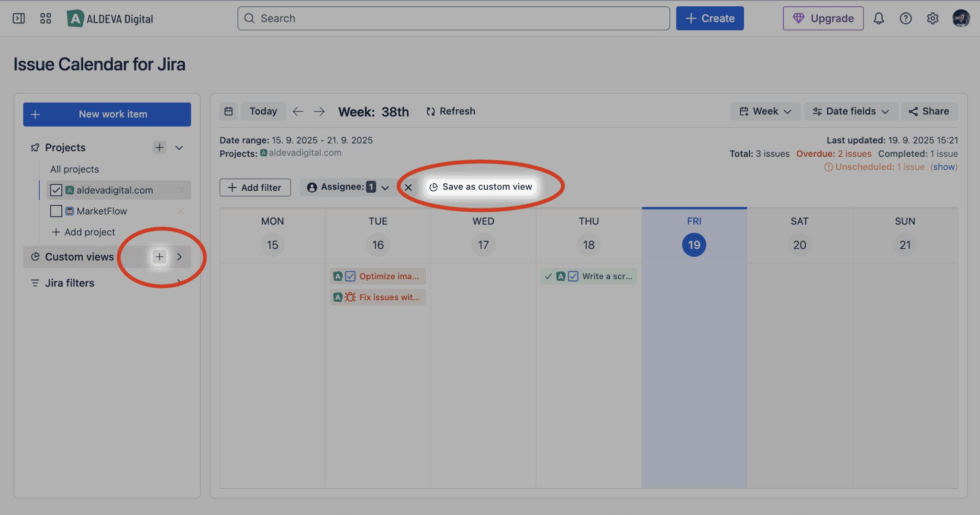The height and width of the screenshot is (515, 980).
Task: Open the calendar date picker icon
Action: 229,111
